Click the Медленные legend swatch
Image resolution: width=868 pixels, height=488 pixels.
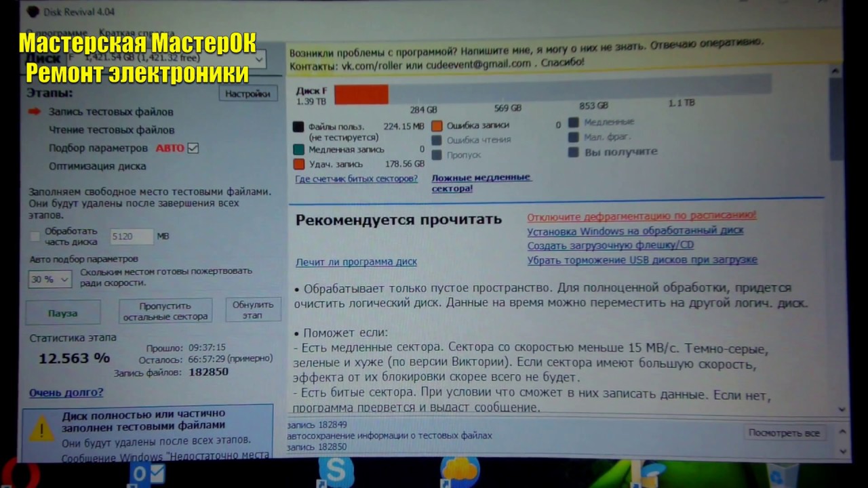coord(573,122)
